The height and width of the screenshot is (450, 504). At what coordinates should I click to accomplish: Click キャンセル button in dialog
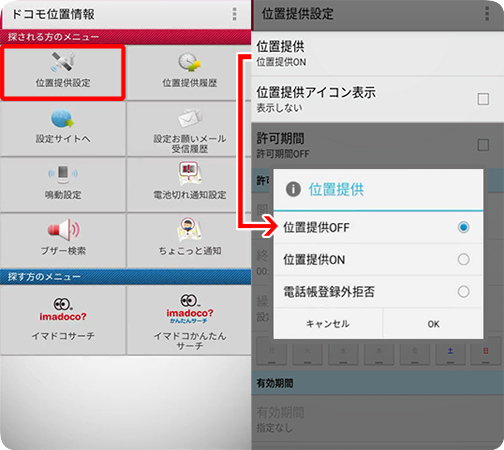328,324
